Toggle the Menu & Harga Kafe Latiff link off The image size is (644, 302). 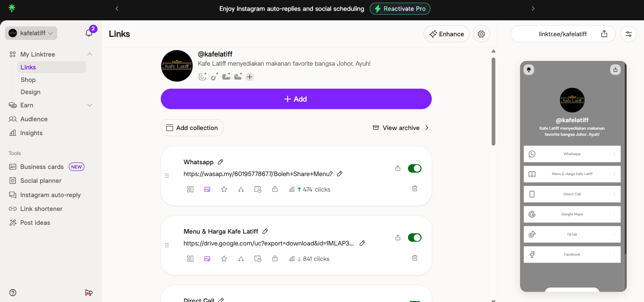click(x=415, y=238)
